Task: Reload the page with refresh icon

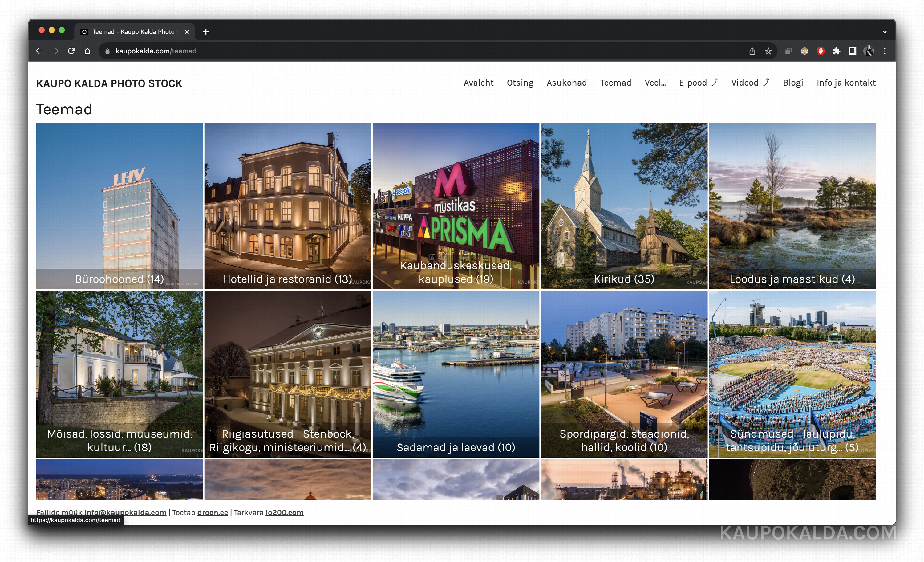Action: 71,51
